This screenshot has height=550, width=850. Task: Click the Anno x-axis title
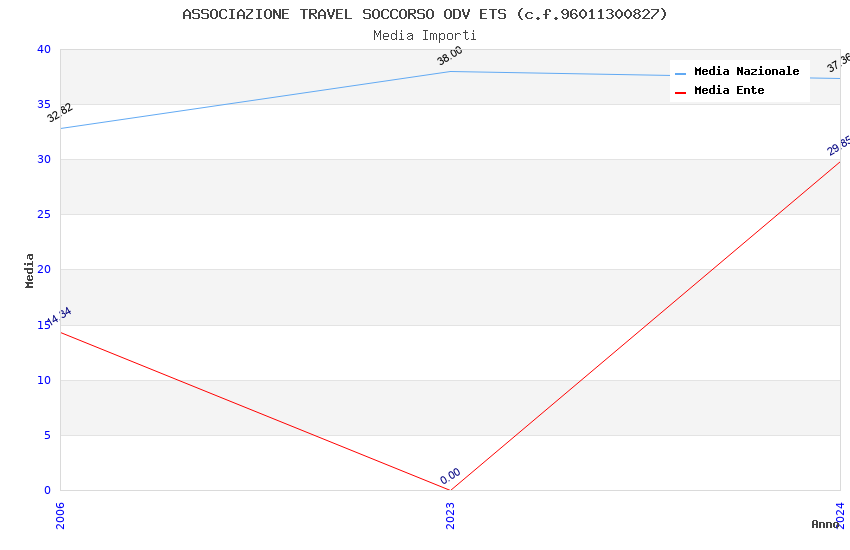825,524
